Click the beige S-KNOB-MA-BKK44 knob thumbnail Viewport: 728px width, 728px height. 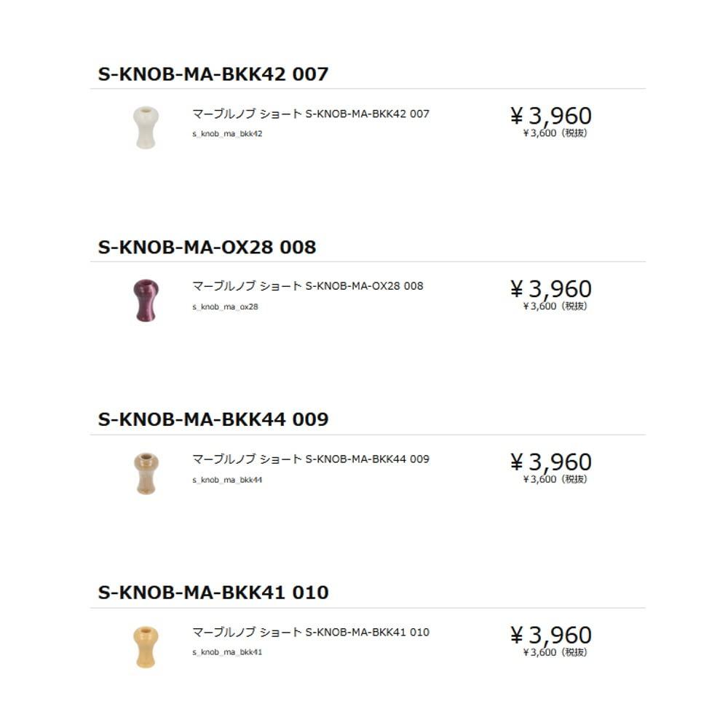coord(146,472)
